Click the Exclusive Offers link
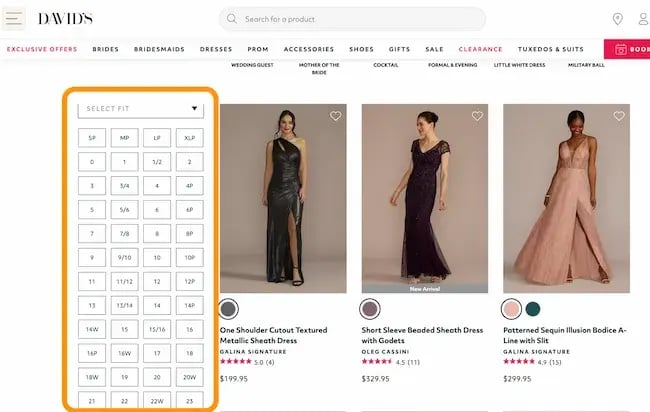Viewport: 650px width, 412px height. click(42, 48)
